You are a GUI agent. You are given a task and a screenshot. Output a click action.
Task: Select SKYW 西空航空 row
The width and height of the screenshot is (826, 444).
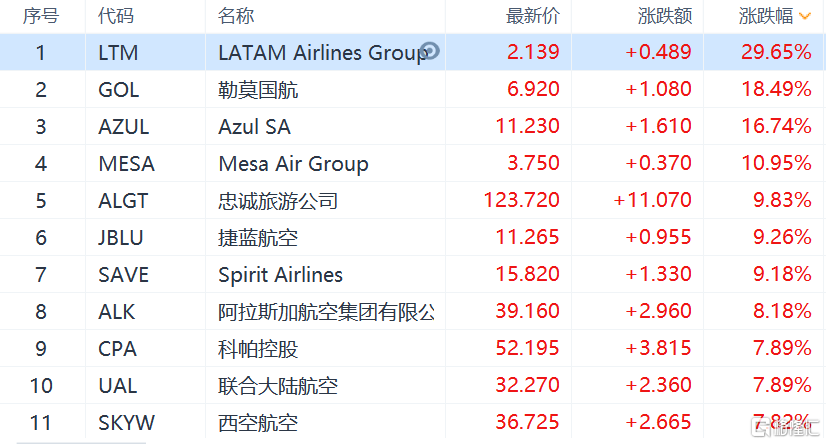tap(413, 422)
